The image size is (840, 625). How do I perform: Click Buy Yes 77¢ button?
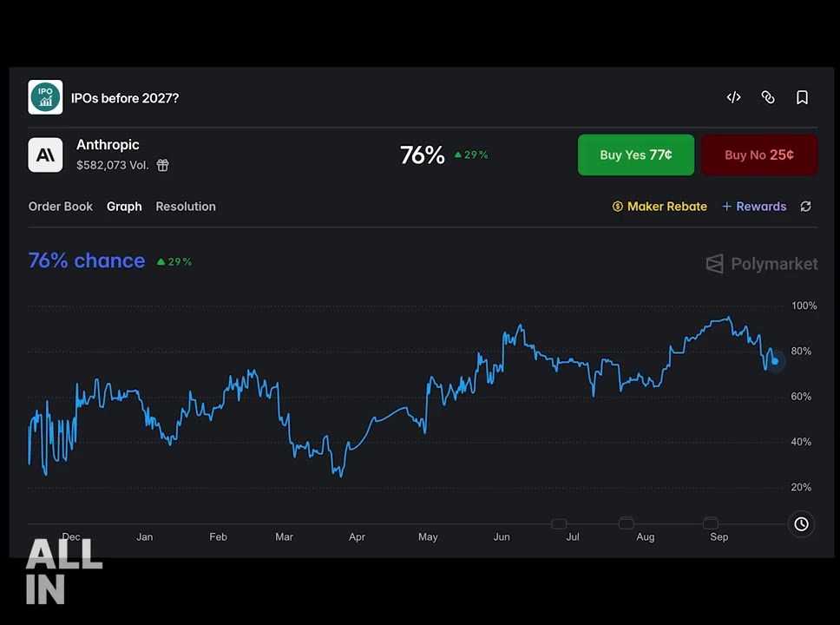pos(636,155)
